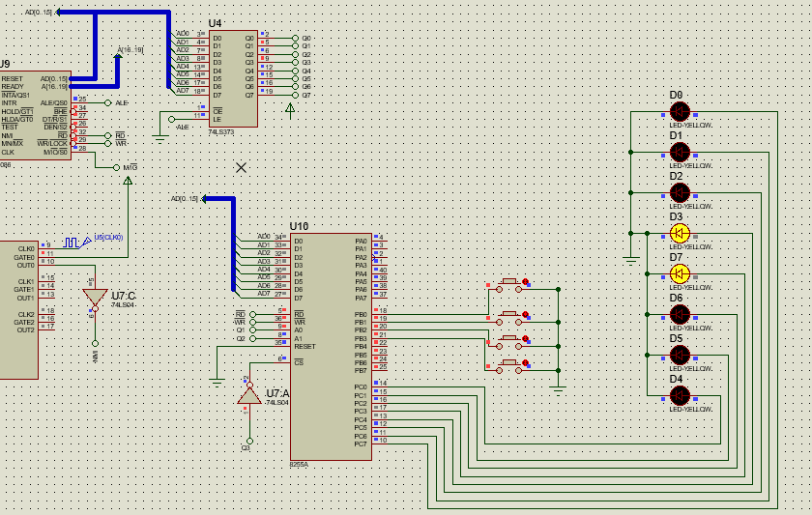
Task: Click the ground symbol near U4 OE pin
Action: [x=160, y=139]
